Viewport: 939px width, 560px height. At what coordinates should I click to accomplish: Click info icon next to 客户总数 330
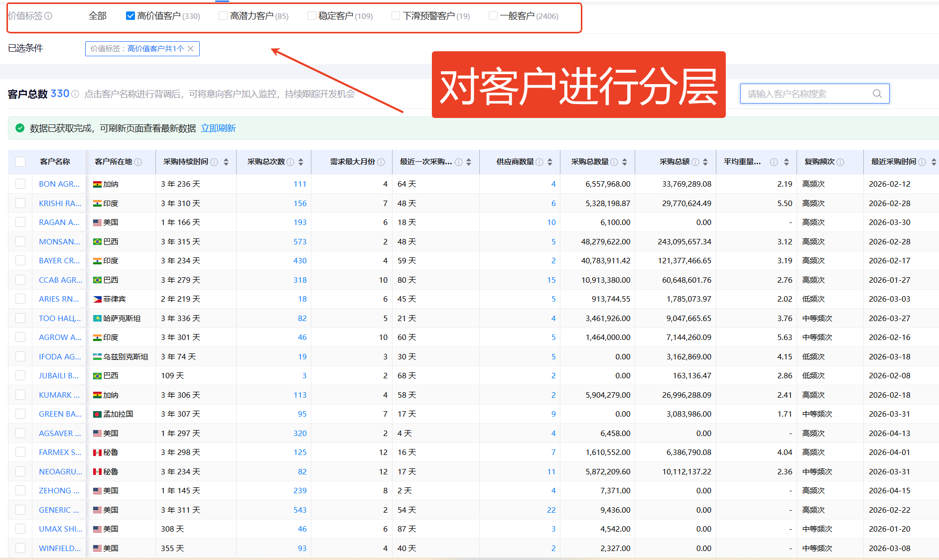click(x=75, y=94)
